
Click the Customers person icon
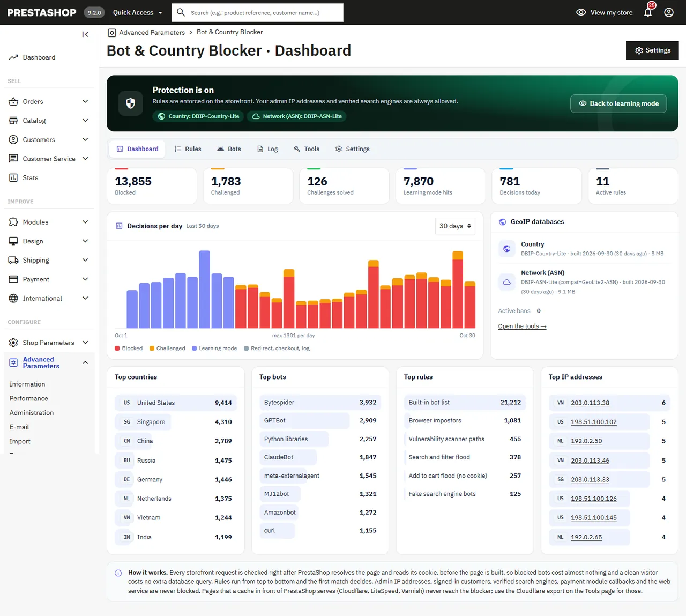13,139
